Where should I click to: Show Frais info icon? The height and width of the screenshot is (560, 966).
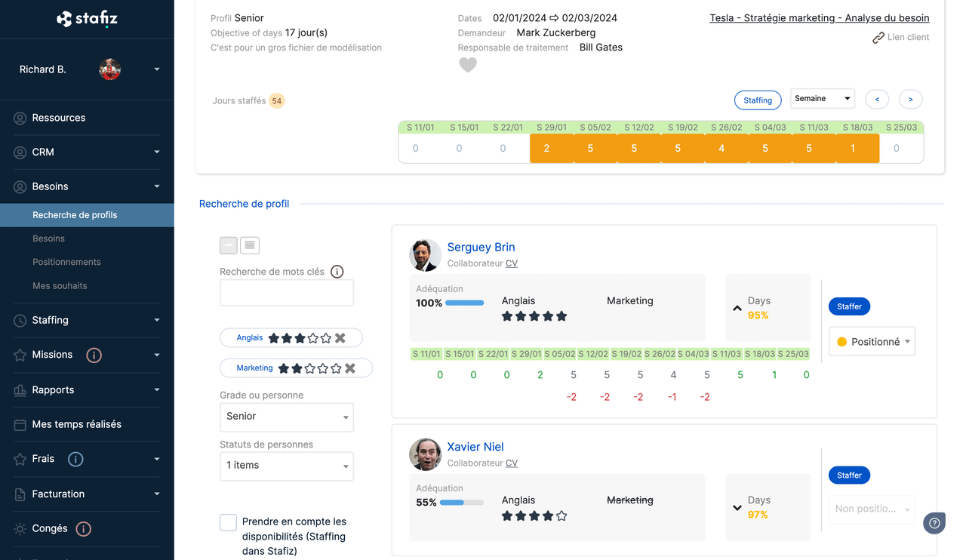point(75,459)
